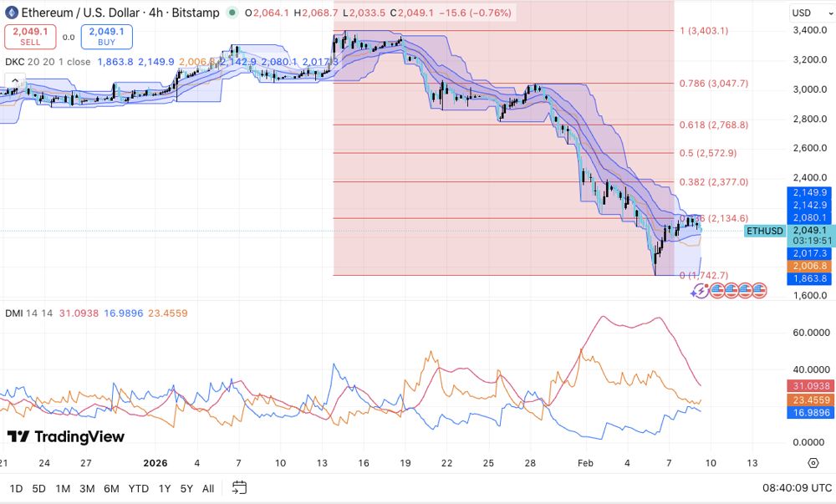Select the 1D time range
Viewport: 836px width, 504px height.
coord(16,488)
